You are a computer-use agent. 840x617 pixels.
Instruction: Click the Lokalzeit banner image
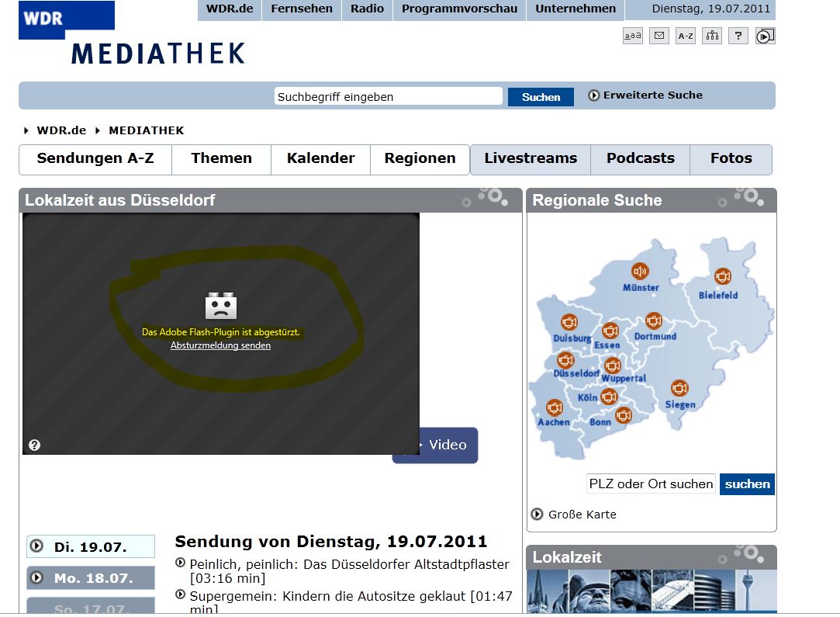pos(652,591)
